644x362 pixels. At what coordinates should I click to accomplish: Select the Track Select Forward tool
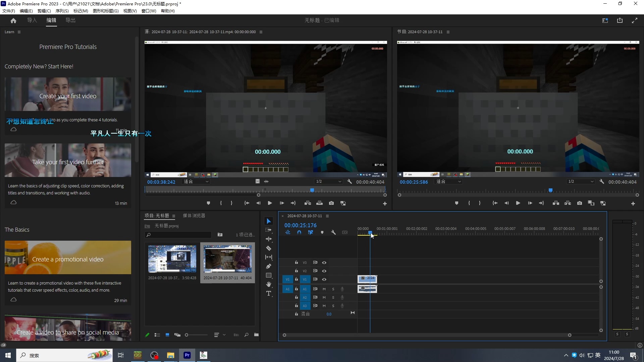point(269,230)
